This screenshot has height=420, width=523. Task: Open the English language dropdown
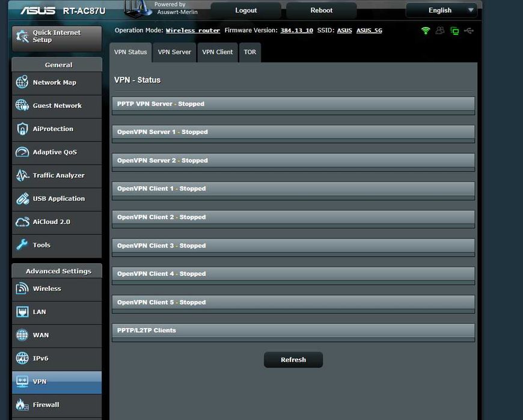(x=441, y=10)
